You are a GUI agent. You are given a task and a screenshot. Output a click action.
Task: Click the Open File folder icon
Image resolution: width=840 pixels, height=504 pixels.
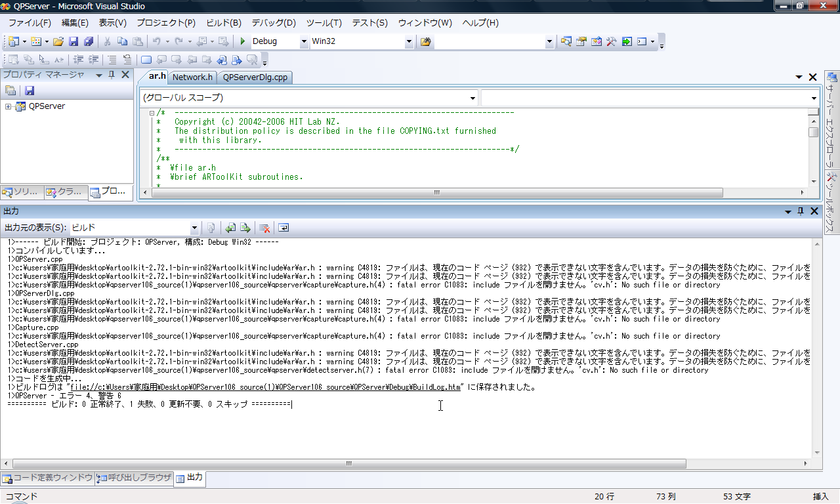58,41
